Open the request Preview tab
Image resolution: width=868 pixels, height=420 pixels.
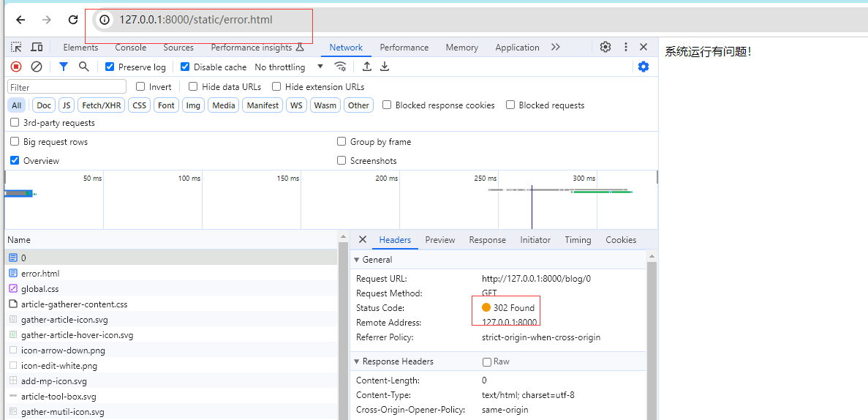(440, 240)
